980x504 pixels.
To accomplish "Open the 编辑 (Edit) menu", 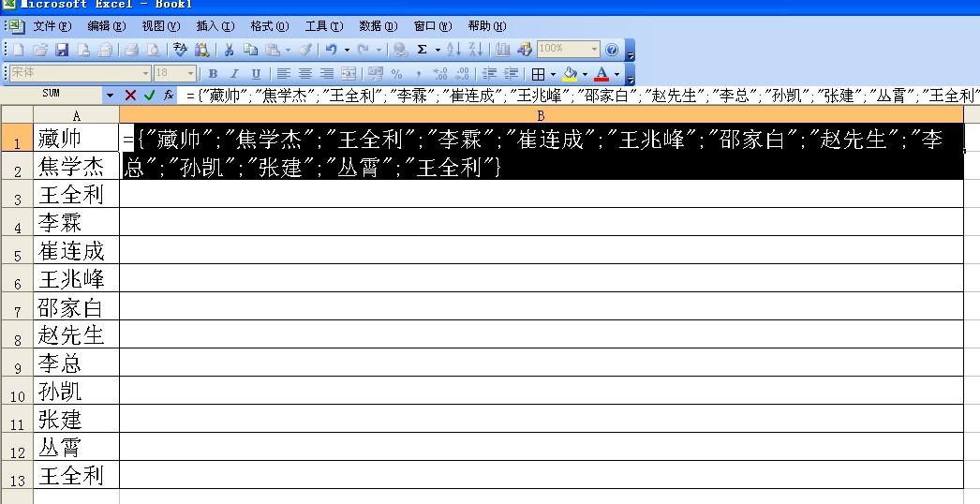I will coord(107,25).
